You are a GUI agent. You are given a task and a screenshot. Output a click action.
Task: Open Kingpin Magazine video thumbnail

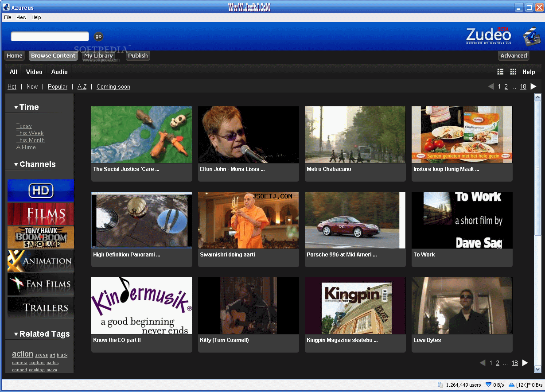tap(355, 306)
